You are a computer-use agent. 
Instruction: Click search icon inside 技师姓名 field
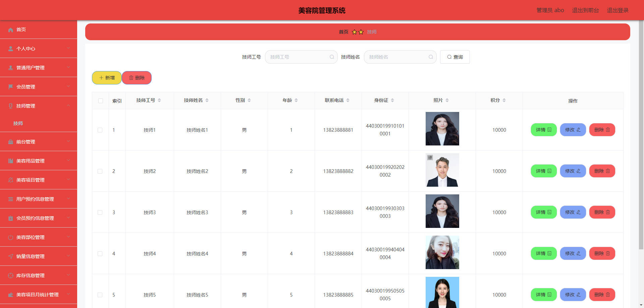point(431,57)
